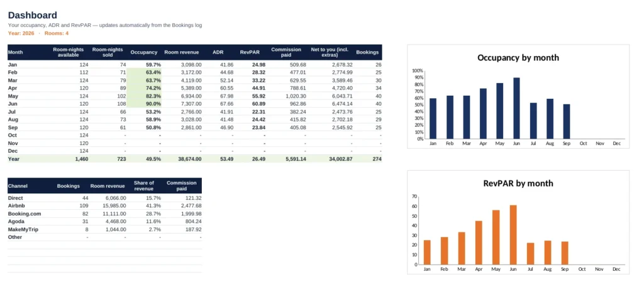Screen dimensions: 644x286
Task: Select the 'Rooms: 4' label
Action: coord(56,33)
